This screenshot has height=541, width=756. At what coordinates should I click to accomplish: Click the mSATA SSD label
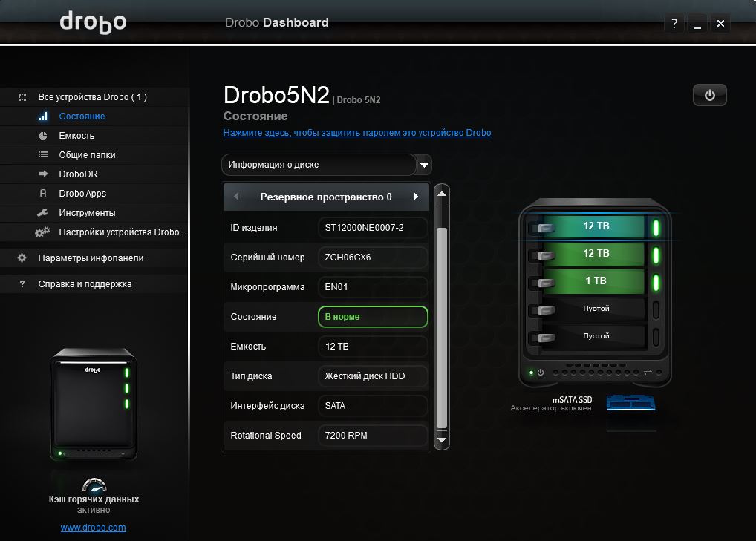coord(572,400)
